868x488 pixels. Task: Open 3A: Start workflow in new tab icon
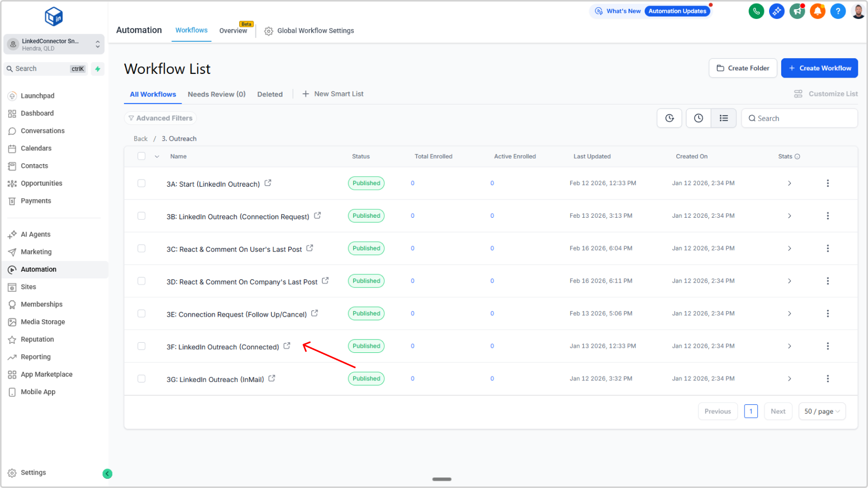268,183
